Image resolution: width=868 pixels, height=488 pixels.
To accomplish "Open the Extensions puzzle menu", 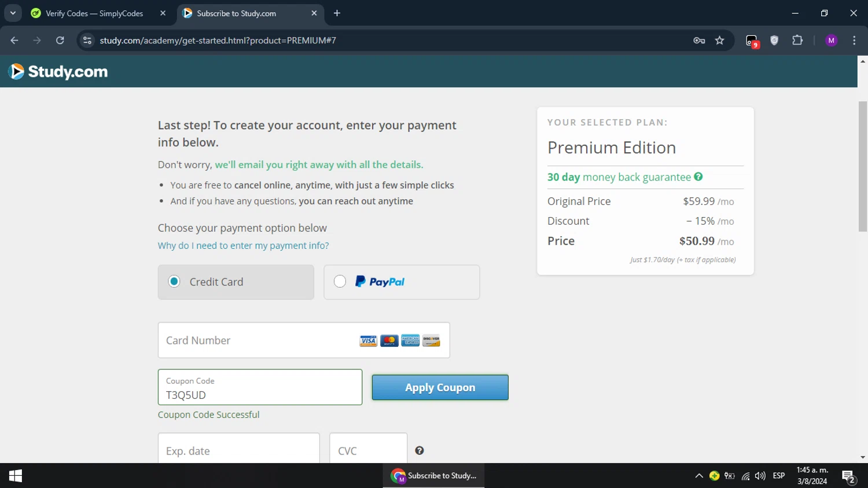I will [797, 41].
